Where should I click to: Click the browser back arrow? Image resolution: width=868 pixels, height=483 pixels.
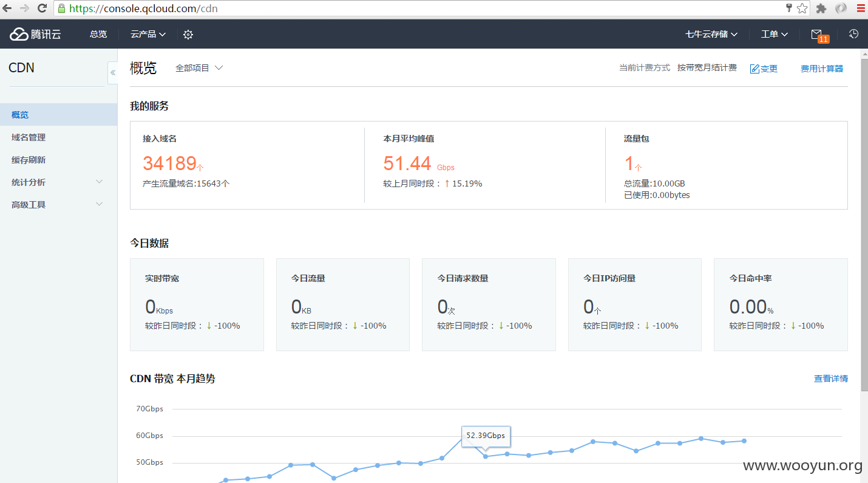[8, 9]
